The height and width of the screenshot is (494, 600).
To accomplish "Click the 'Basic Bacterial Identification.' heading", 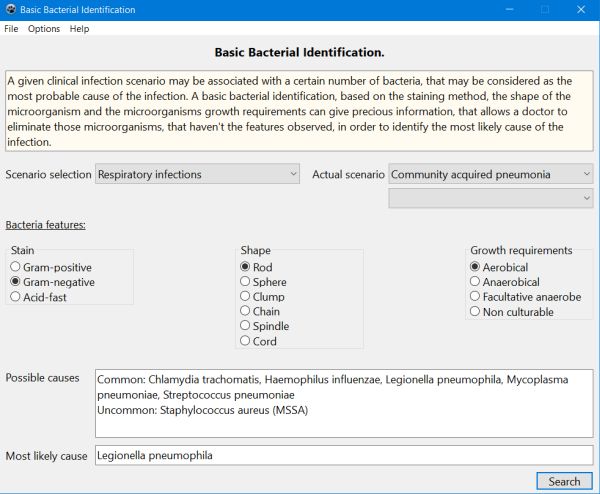I will (x=299, y=52).
